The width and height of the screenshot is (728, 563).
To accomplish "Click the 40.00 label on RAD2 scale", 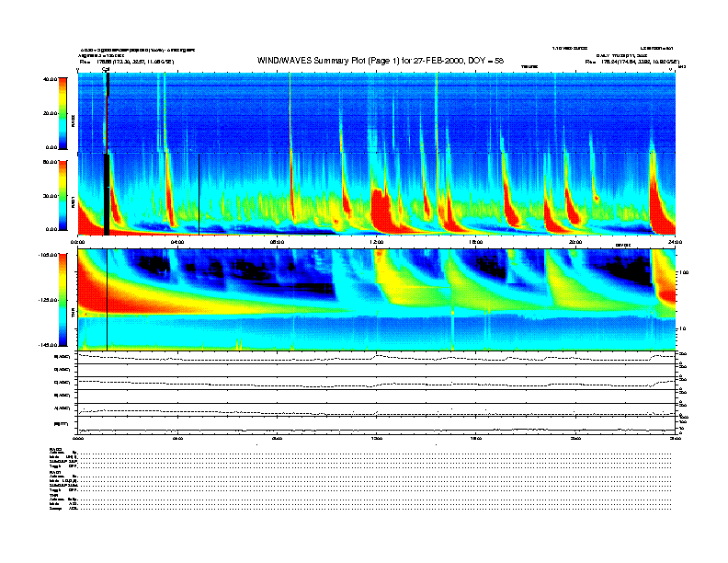I will tap(50, 79).
